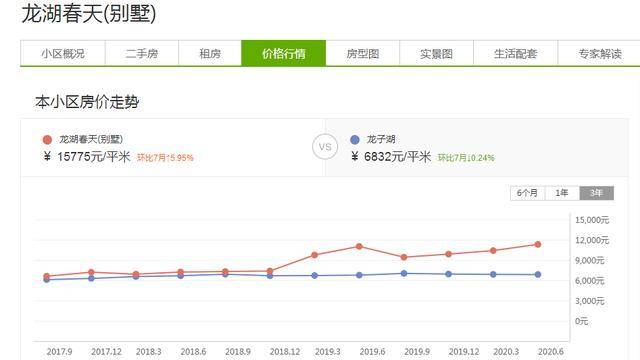This screenshot has width=640, height=360.
Task: Click the red data point at 2019.3
Action: (x=314, y=255)
